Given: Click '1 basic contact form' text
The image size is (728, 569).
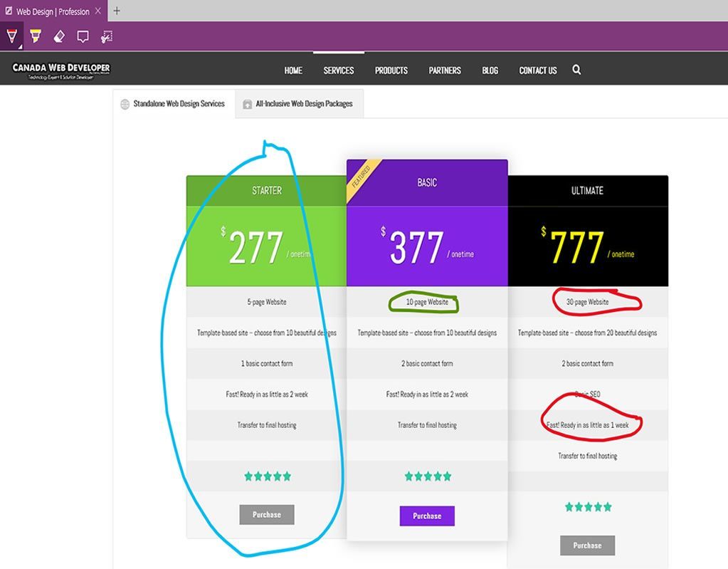Looking at the screenshot, I should coord(266,364).
